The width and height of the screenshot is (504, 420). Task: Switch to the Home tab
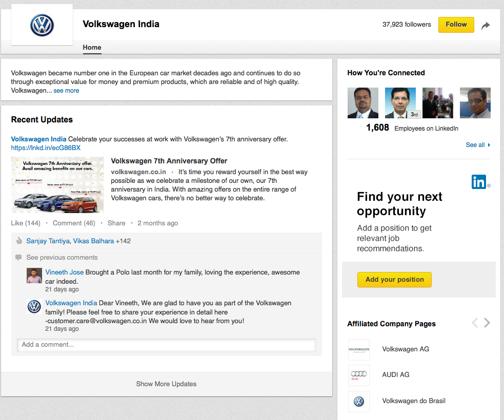92,48
